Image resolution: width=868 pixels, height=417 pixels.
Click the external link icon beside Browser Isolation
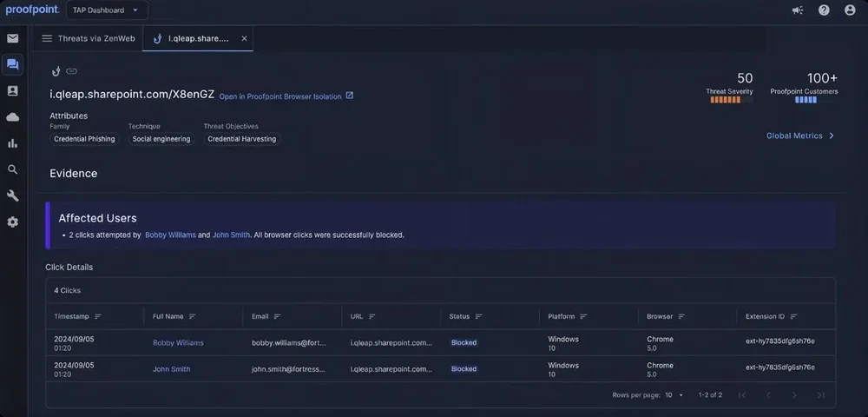[349, 96]
